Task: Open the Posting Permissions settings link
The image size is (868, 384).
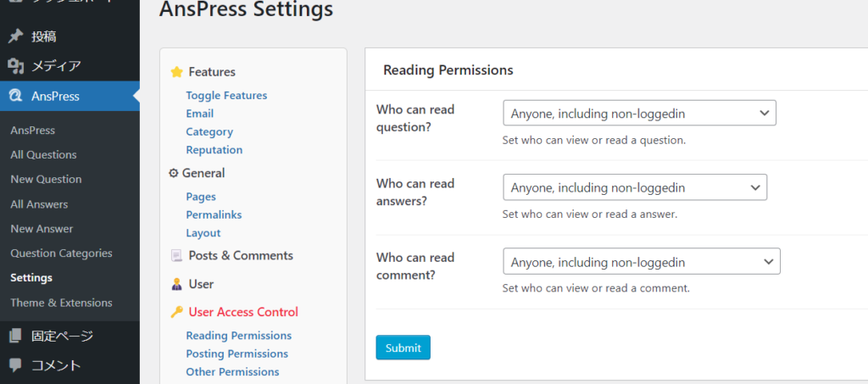Action: (236, 353)
